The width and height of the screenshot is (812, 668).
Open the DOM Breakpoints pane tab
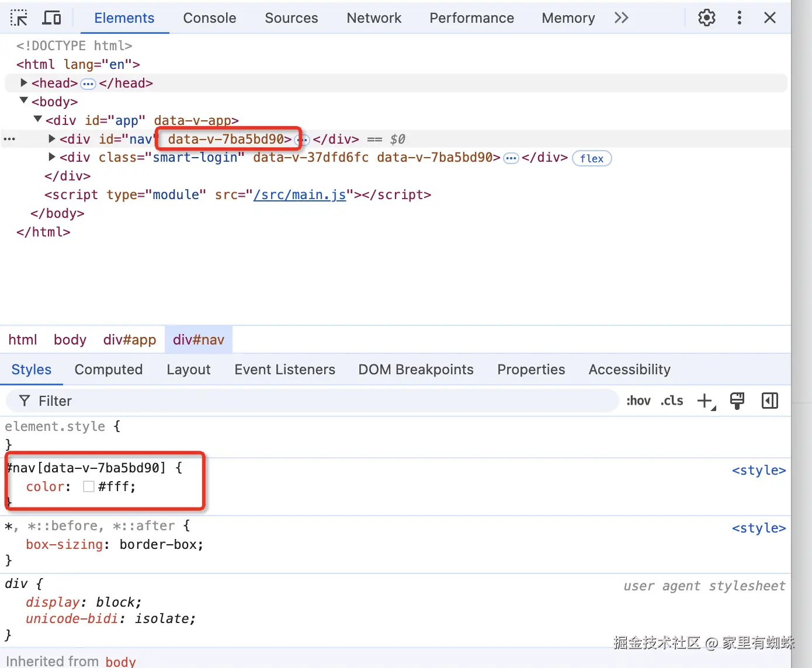[x=416, y=370]
